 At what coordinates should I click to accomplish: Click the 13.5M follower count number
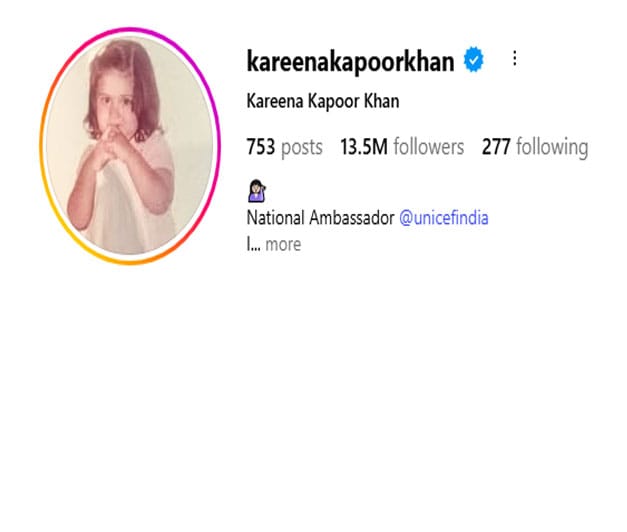click(364, 146)
